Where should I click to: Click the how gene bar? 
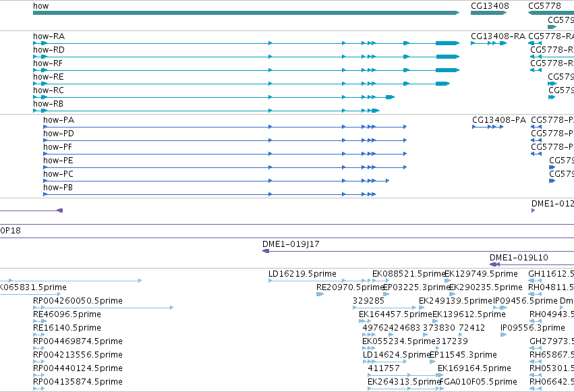tap(246, 13)
